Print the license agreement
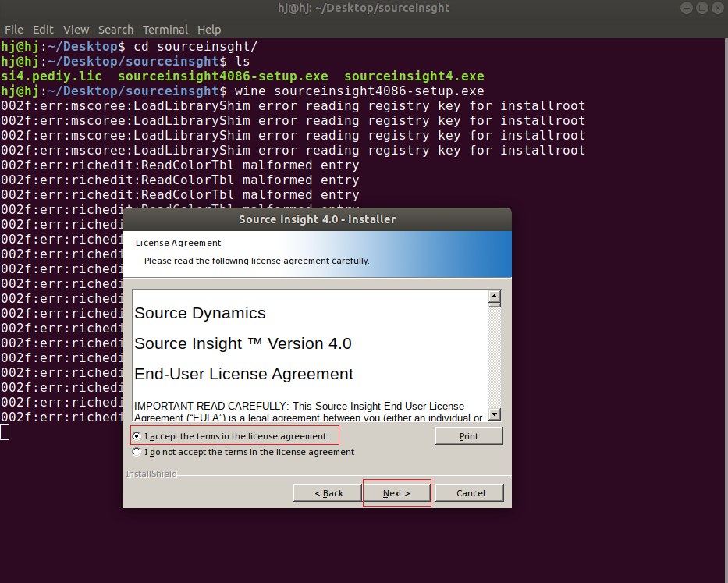Image resolution: width=728 pixels, height=583 pixels. point(468,435)
